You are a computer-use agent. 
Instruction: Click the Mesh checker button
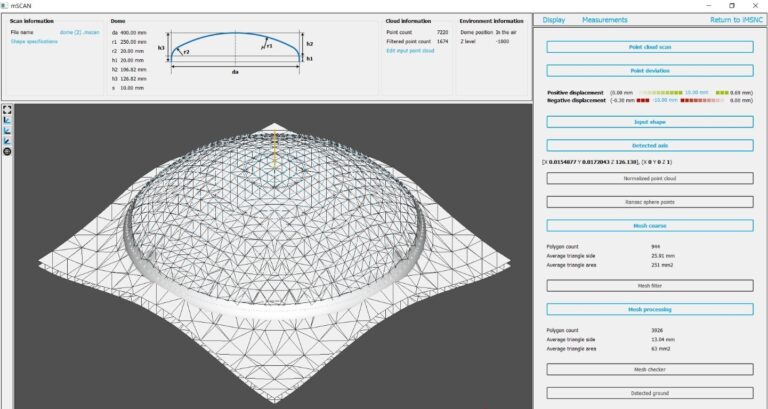[x=650, y=369]
